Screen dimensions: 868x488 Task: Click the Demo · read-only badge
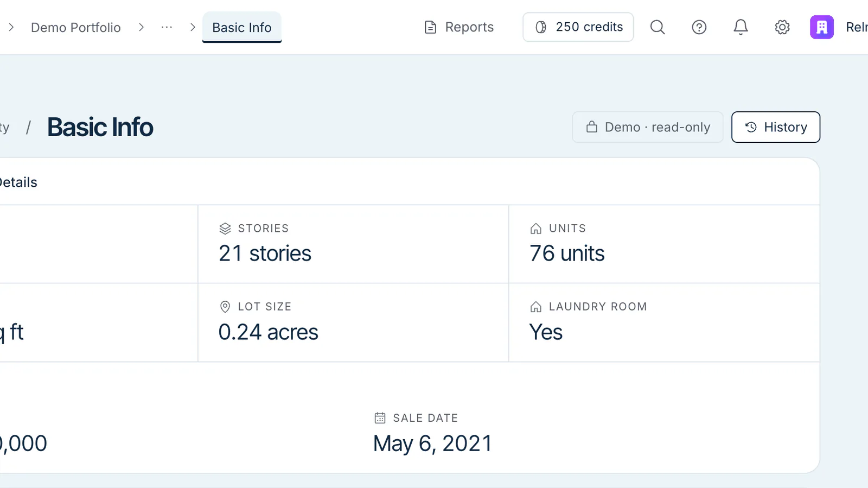click(648, 127)
